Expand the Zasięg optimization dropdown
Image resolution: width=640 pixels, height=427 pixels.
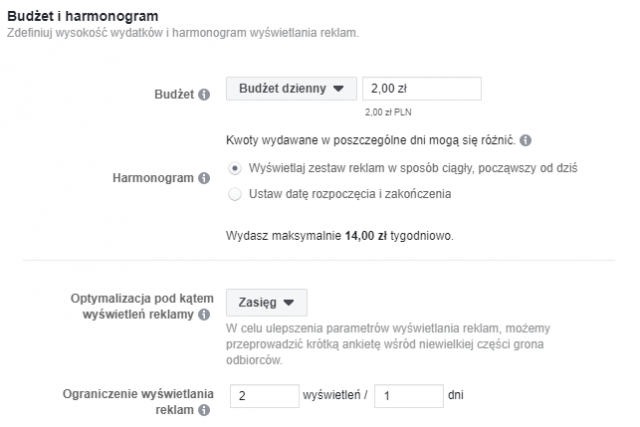point(268,301)
